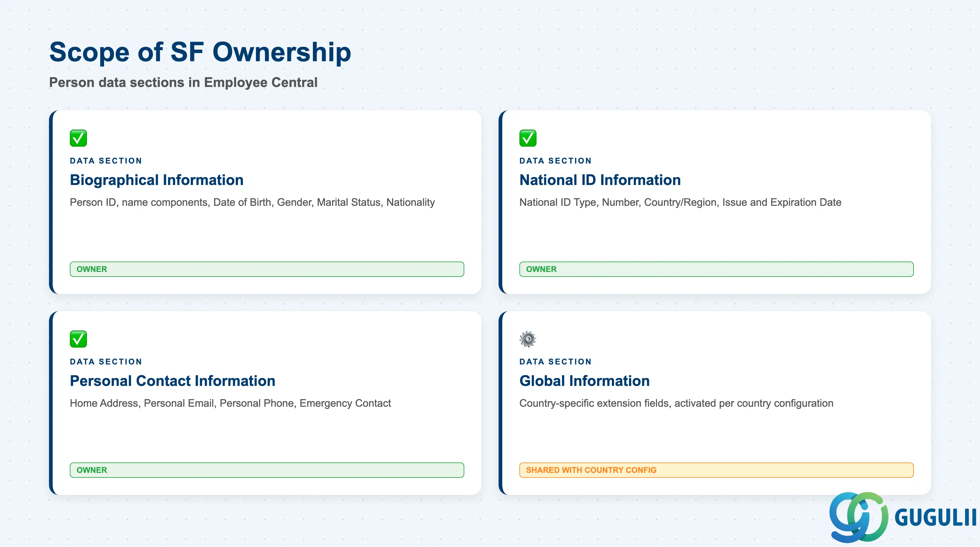Viewport: 980px width, 547px height.
Task: Click the Global Information heading
Action: (584, 381)
